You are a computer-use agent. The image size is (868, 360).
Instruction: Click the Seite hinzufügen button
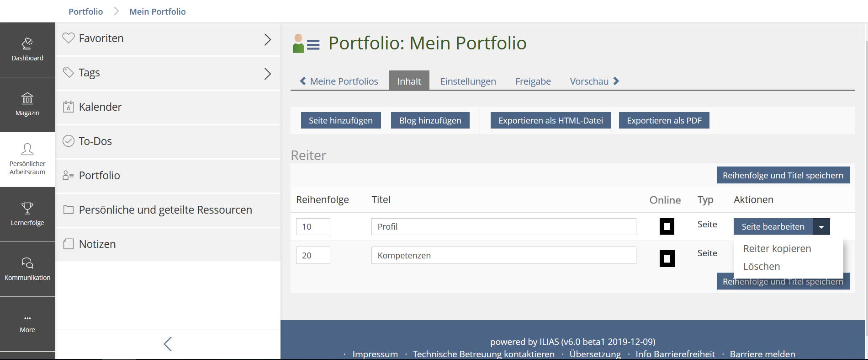341,120
